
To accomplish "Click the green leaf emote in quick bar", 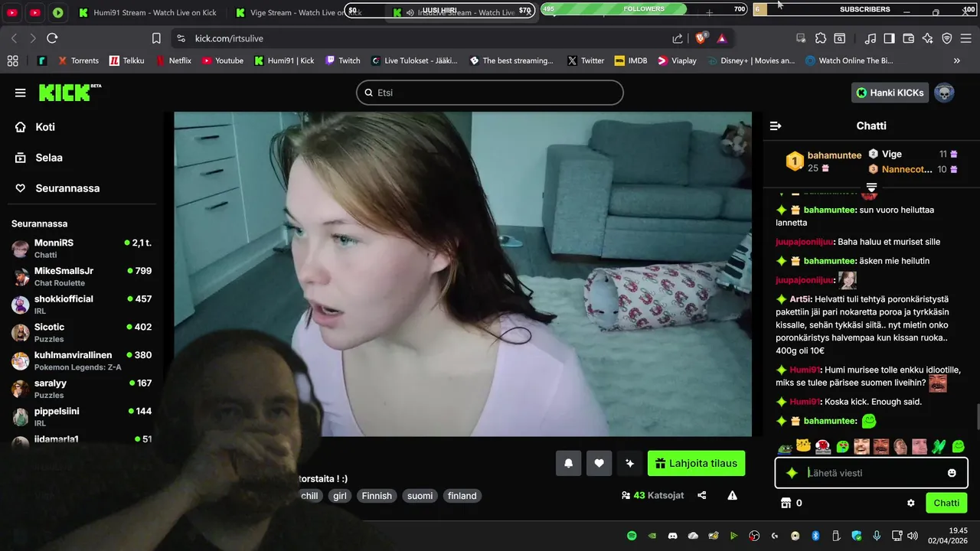I will coord(939,446).
